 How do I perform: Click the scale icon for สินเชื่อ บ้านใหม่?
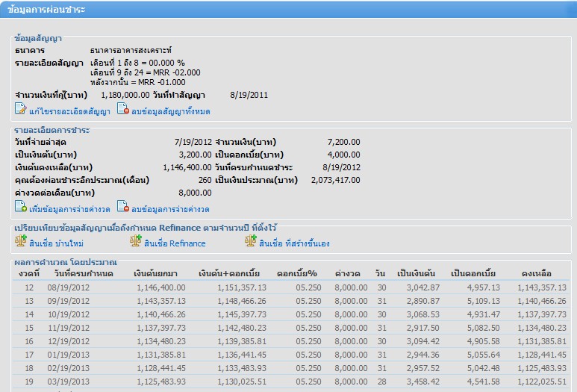tap(21, 241)
